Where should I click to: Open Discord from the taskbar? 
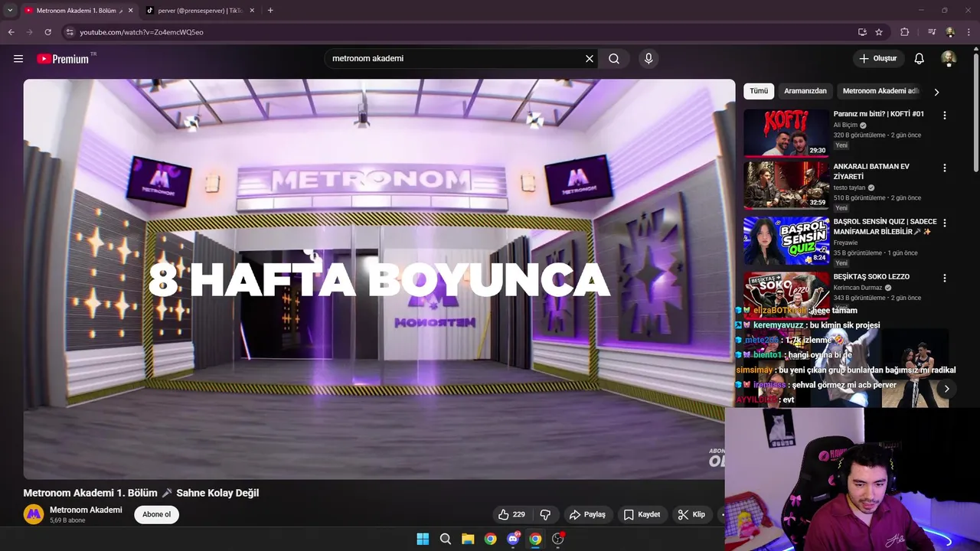pos(513,539)
